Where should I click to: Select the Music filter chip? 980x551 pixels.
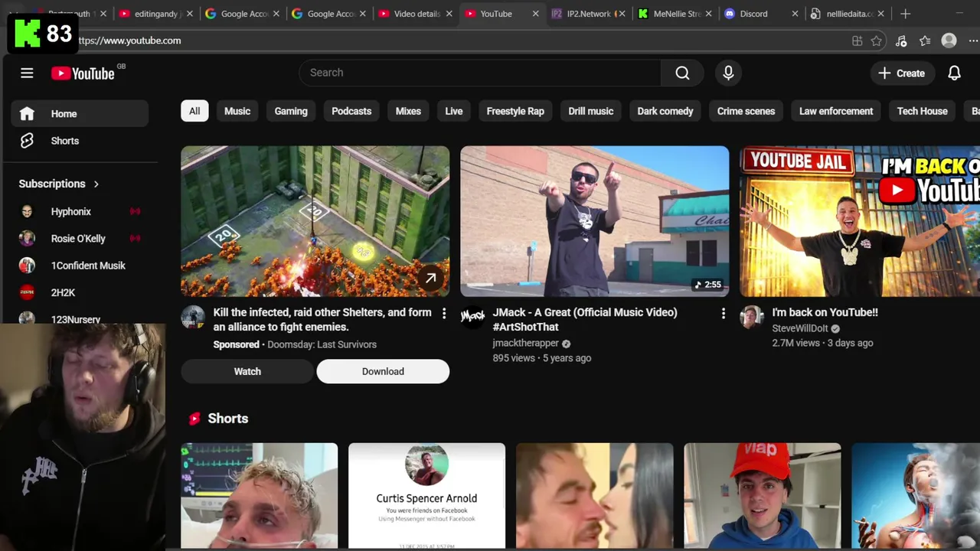point(237,111)
